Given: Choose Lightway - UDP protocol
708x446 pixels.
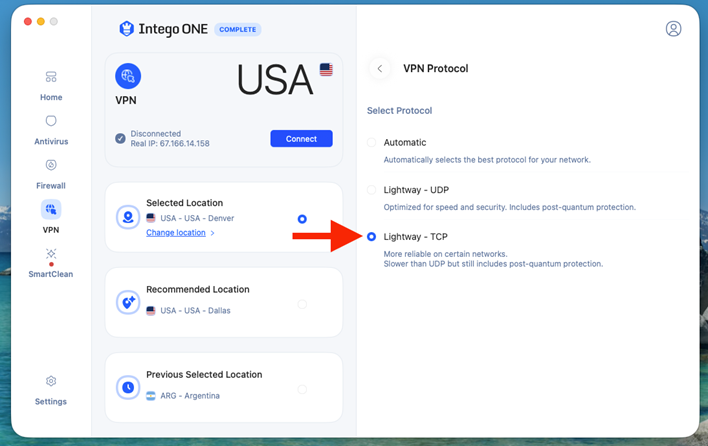Looking at the screenshot, I should pos(371,190).
